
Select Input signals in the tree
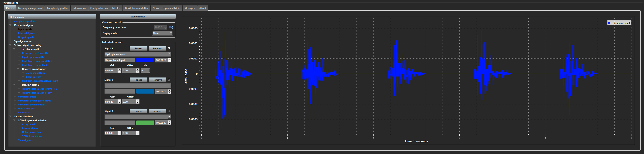25,29
